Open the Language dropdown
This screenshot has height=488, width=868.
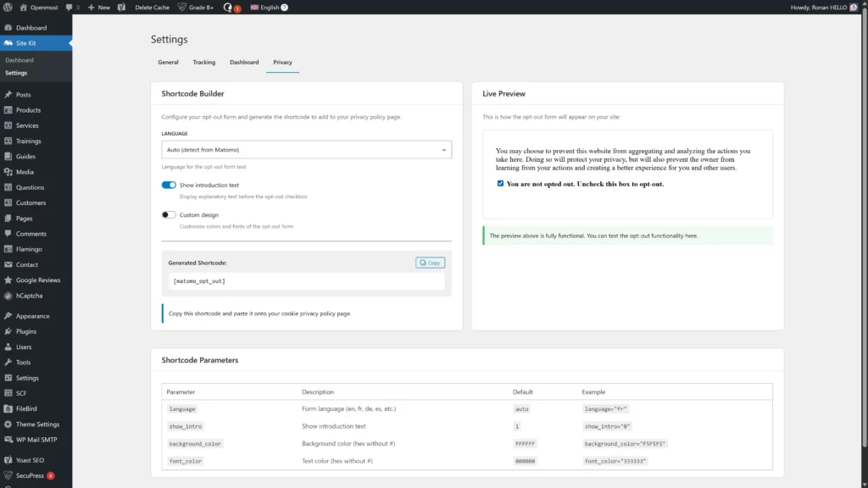coord(306,150)
